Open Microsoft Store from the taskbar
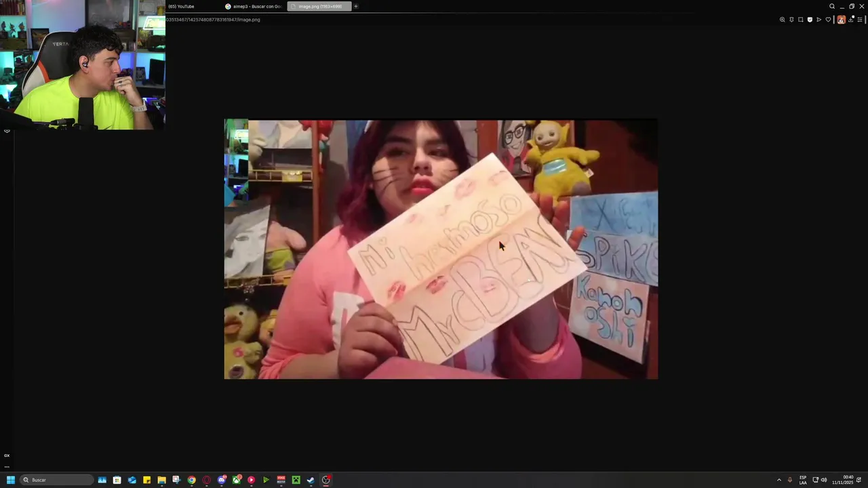Viewport: 868px width, 488px height. [117, 480]
